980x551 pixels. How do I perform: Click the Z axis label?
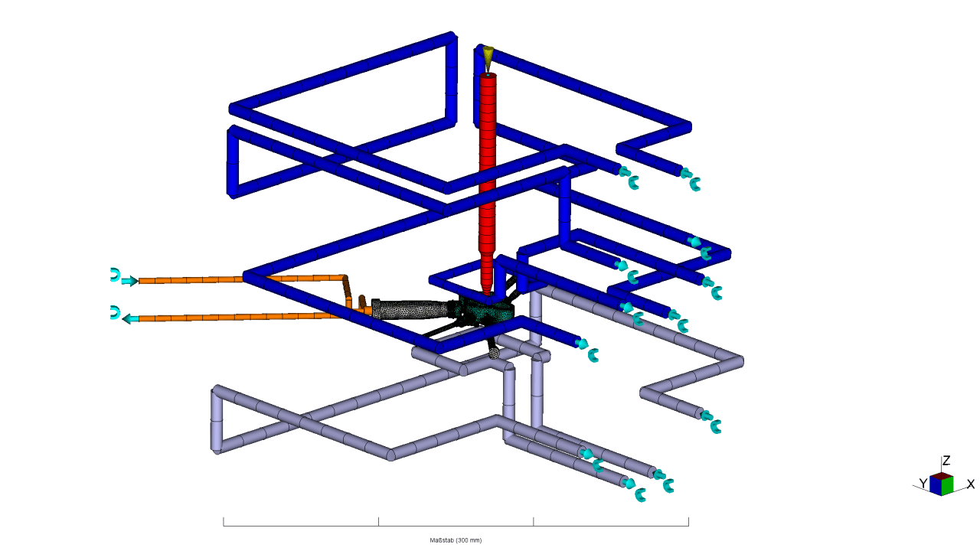coord(946,461)
